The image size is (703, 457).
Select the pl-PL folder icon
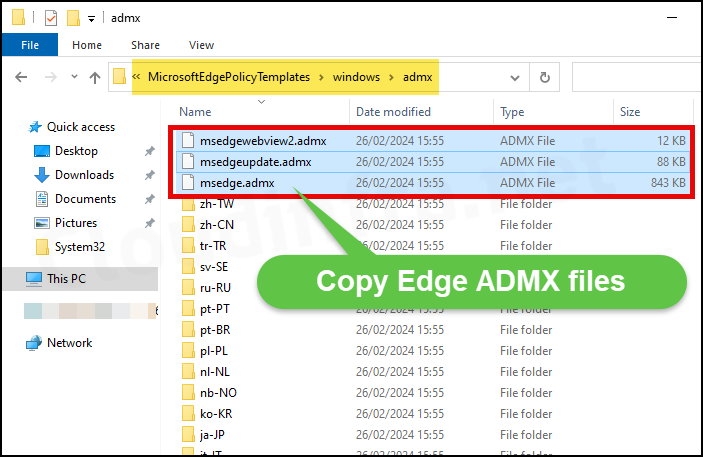[x=188, y=350]
